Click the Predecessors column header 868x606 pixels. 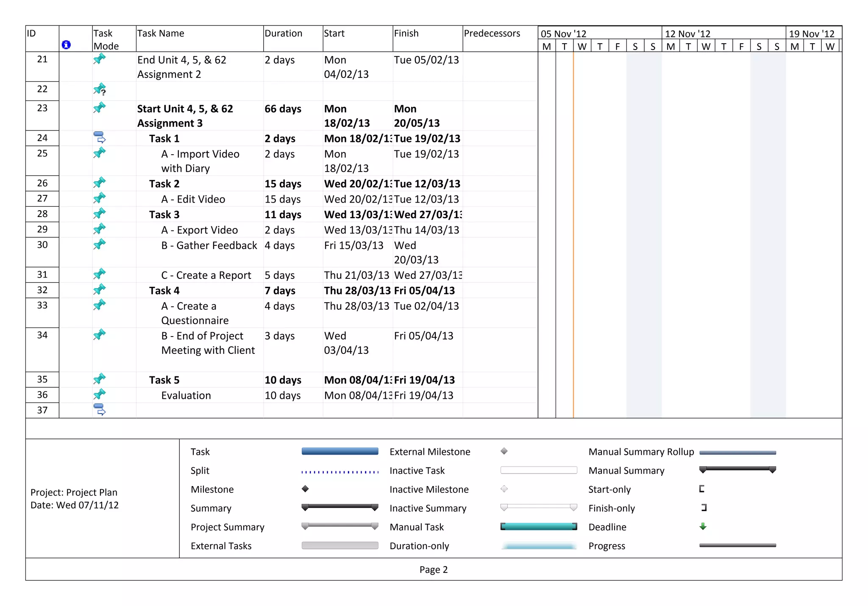500,39
